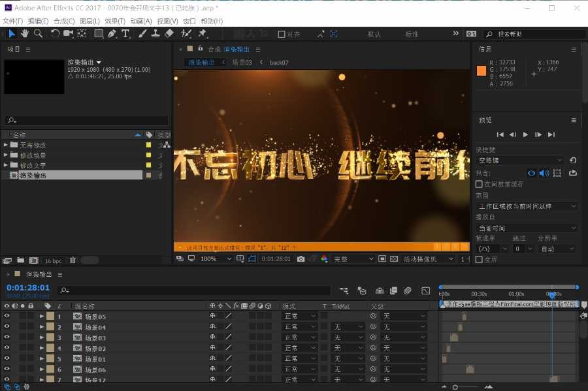Toggle video inclusion eye in Preview panel
588x391 pixels.
[x=531, y=173]
